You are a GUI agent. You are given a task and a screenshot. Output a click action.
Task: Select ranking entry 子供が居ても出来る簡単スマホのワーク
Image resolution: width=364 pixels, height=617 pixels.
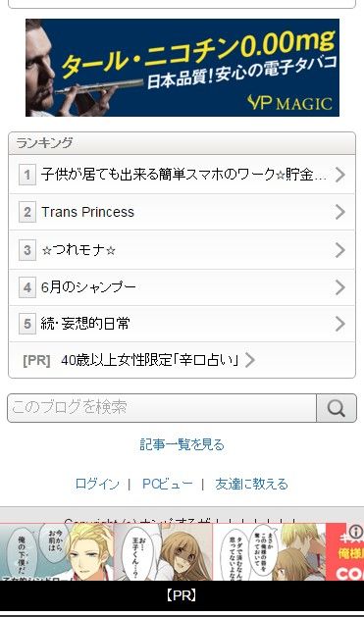coord(182,175)
